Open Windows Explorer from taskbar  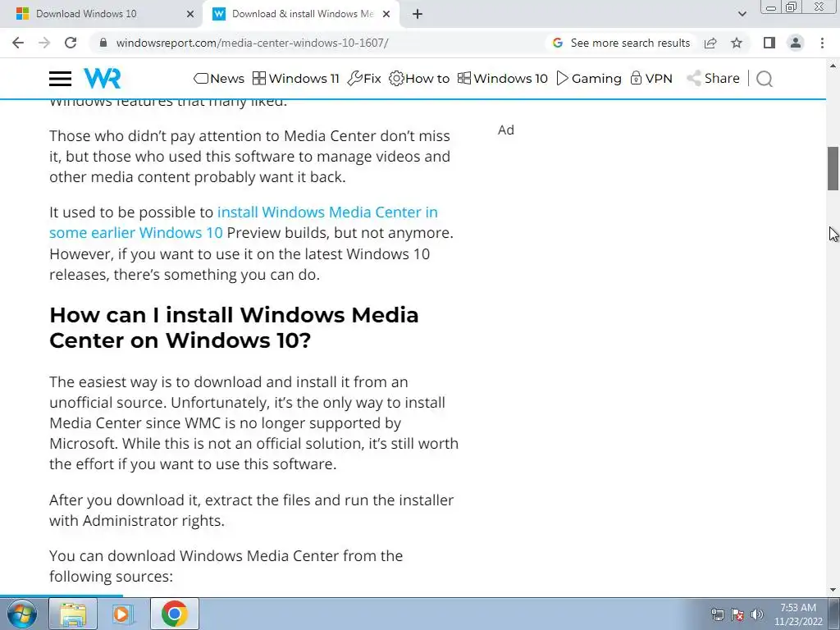coord(73,614)
